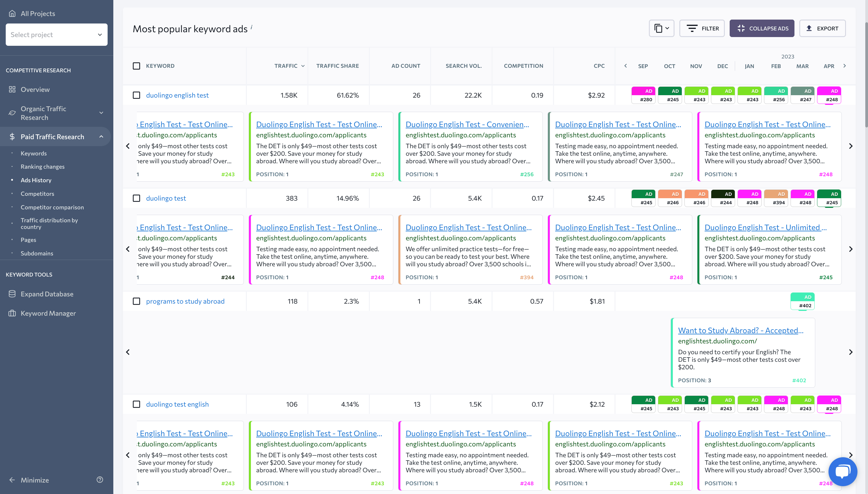The image size is (868, 494).
Task: Click the left arrow to scroll ads back
Action: pos(127,145)
